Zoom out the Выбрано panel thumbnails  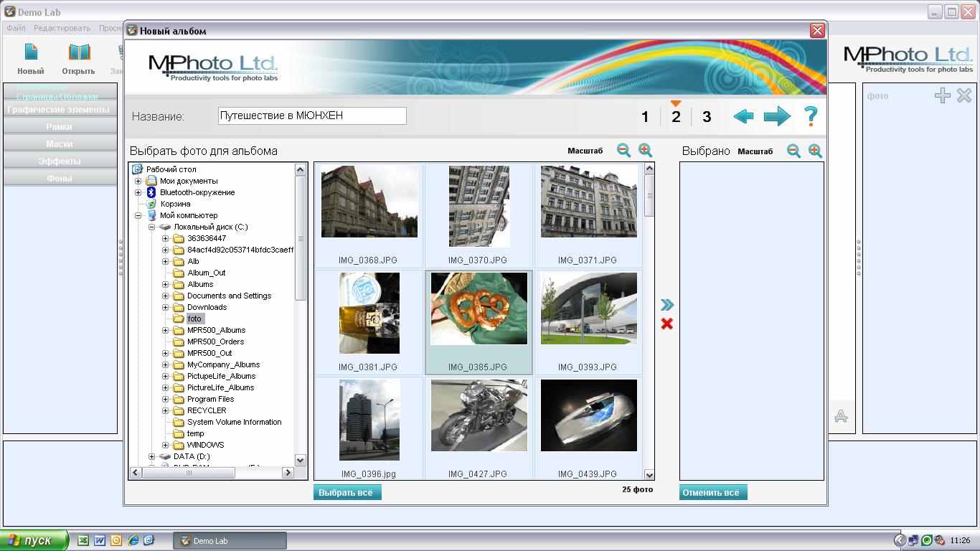tap(793, 151)
